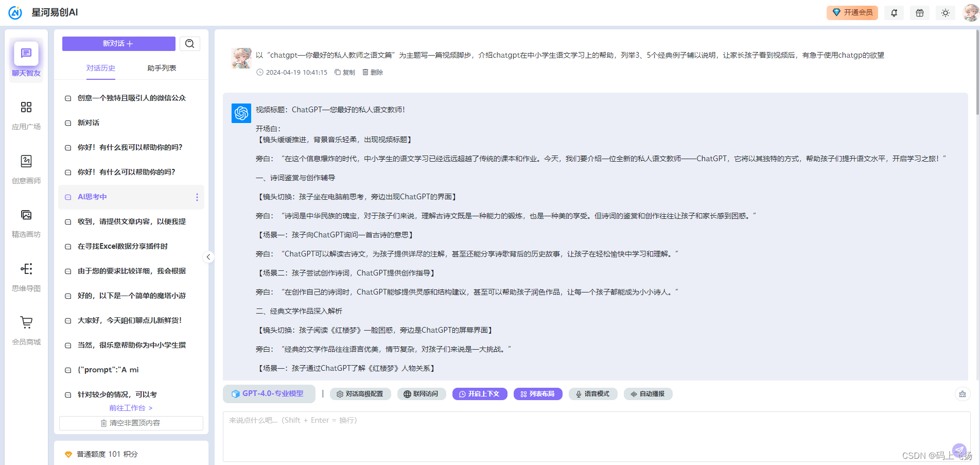Open conversation 当然，很乐意帮助你为中小学生撰
The height and width of the screenshot is (465, 980).
pyautogui.click(x=131, y=345)
